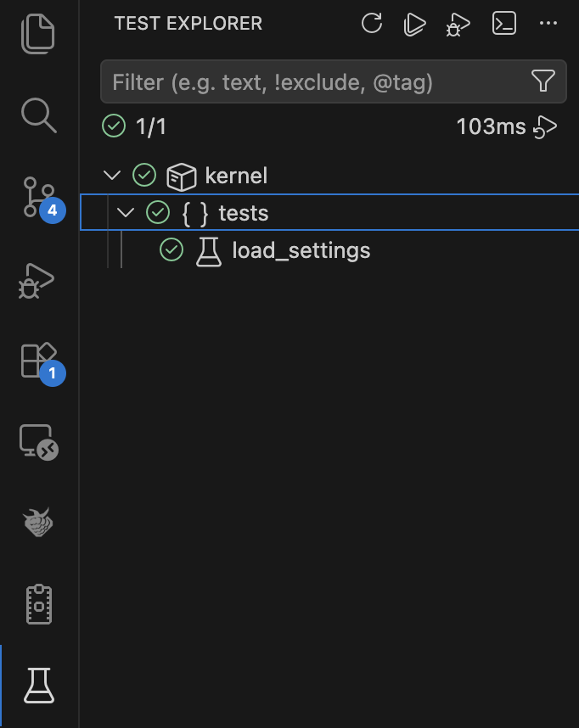Viewport: 579px width, 728px height.
Task: Click the test filter text field
Action: 314,81
